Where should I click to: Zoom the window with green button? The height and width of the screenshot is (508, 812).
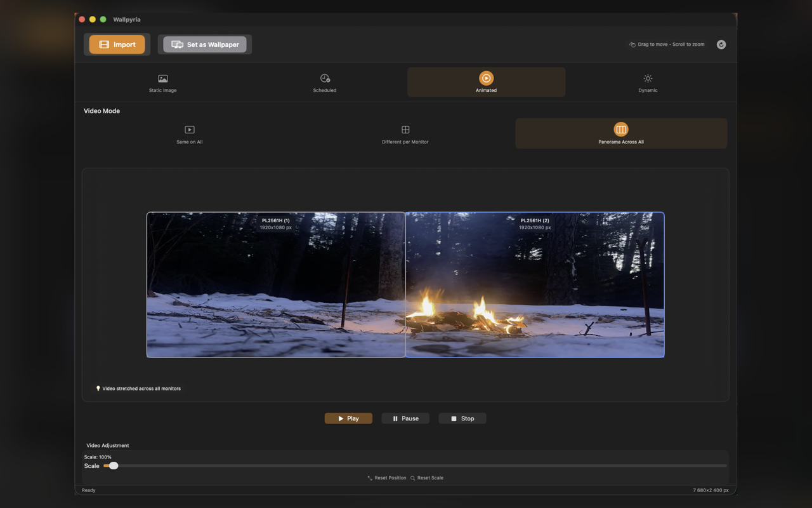pos(103,20)
